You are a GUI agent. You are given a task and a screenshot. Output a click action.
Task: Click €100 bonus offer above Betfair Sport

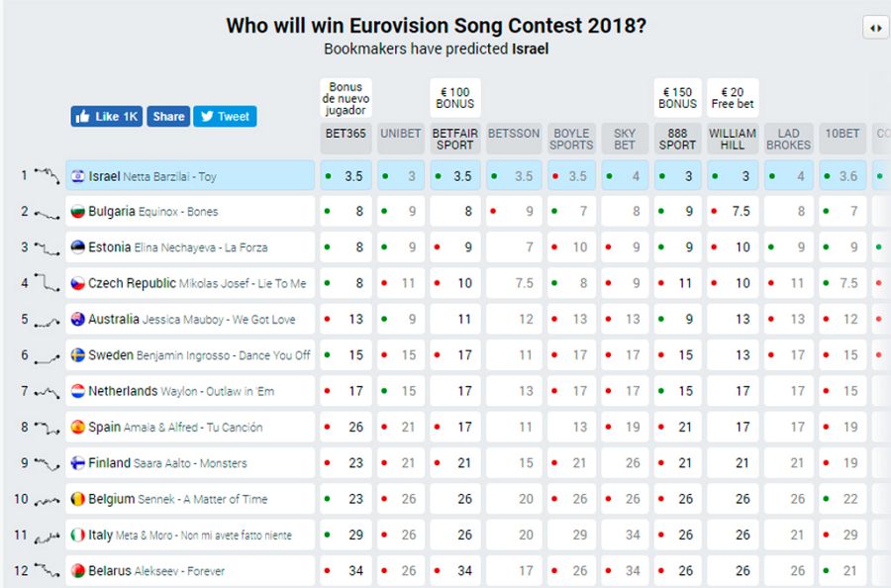click(454, 97)
